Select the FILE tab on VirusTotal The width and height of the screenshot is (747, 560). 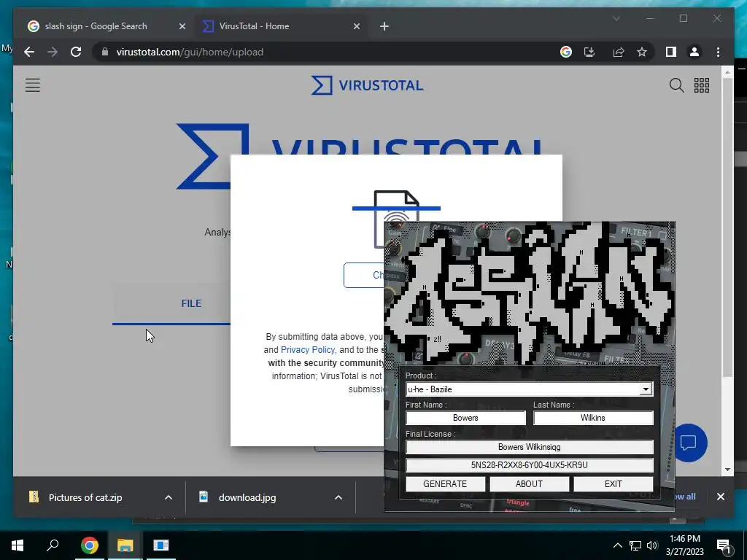pyautogui.click(x=191, y=303)
